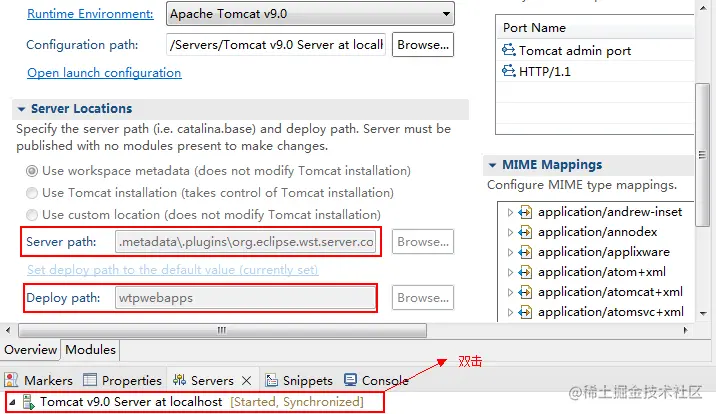Open the Snippets view tab
The height and width of the screenshot is (414, 716).
click(x=299, y=380)
